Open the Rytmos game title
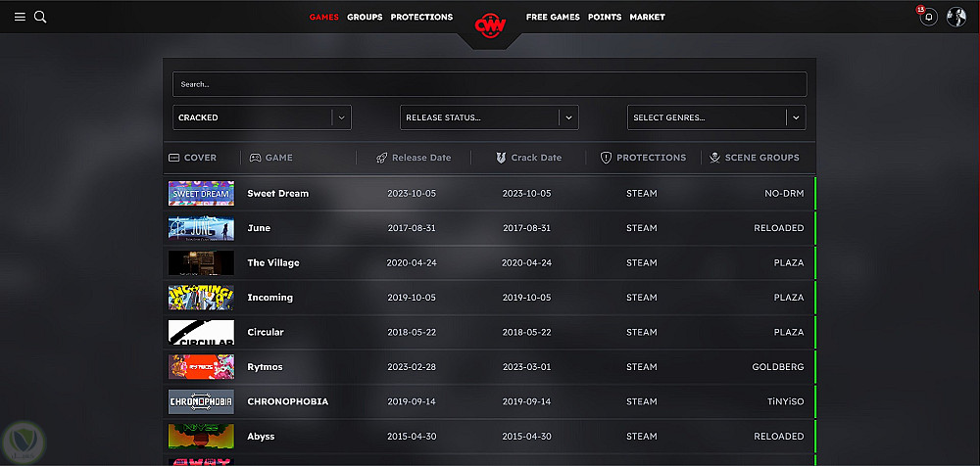Screen dimensions: 980x466 tap(265, 367)
